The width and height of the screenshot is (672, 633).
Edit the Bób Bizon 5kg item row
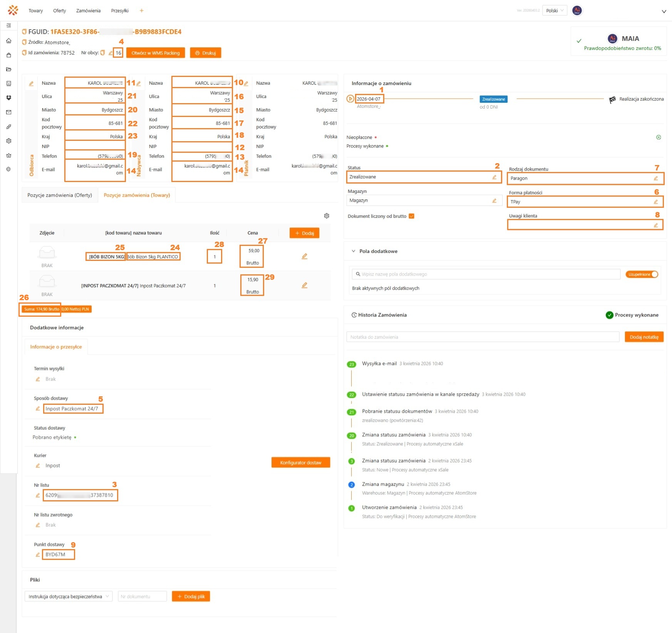pos(304,256)
